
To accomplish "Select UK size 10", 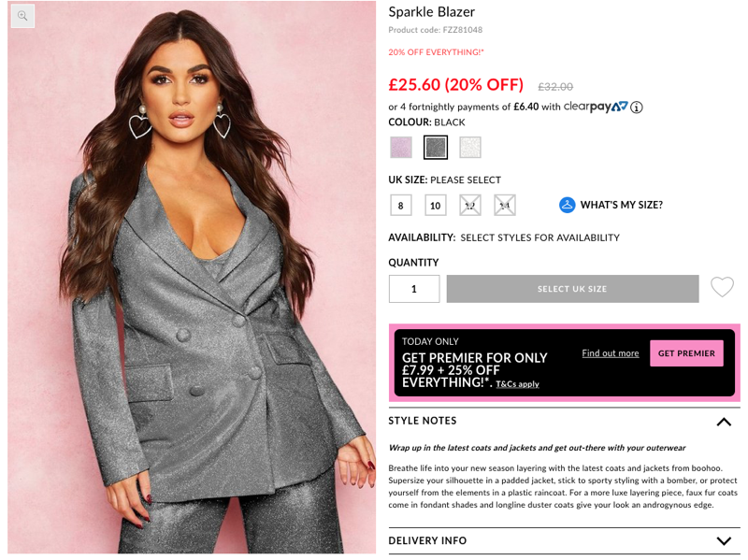I will 436,206.
